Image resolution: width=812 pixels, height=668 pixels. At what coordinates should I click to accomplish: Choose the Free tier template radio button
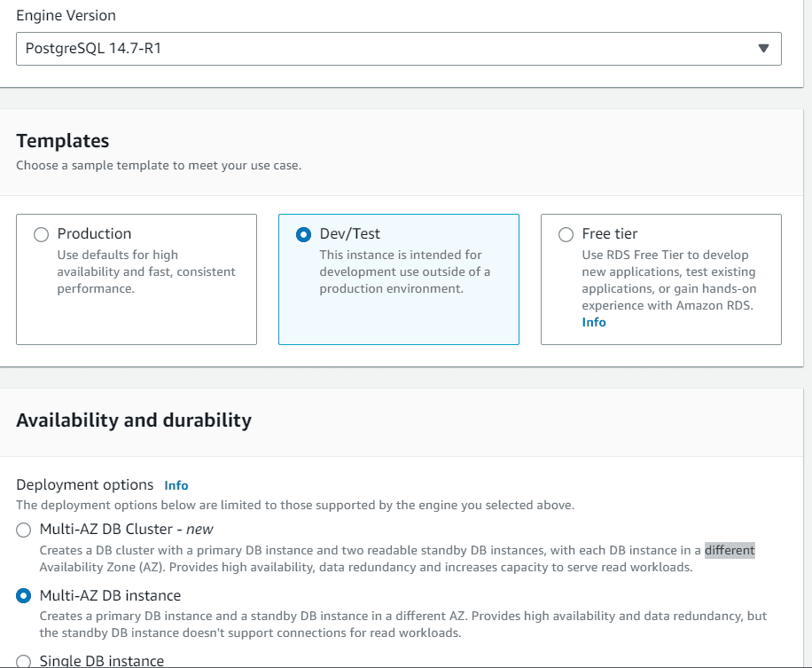[x=566, y=235]
